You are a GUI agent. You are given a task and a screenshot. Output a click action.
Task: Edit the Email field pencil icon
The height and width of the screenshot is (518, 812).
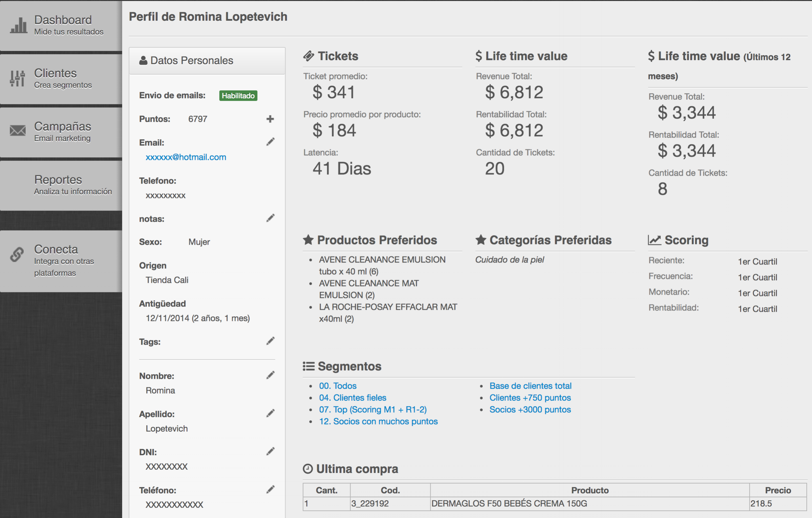[x=270, y=142]
